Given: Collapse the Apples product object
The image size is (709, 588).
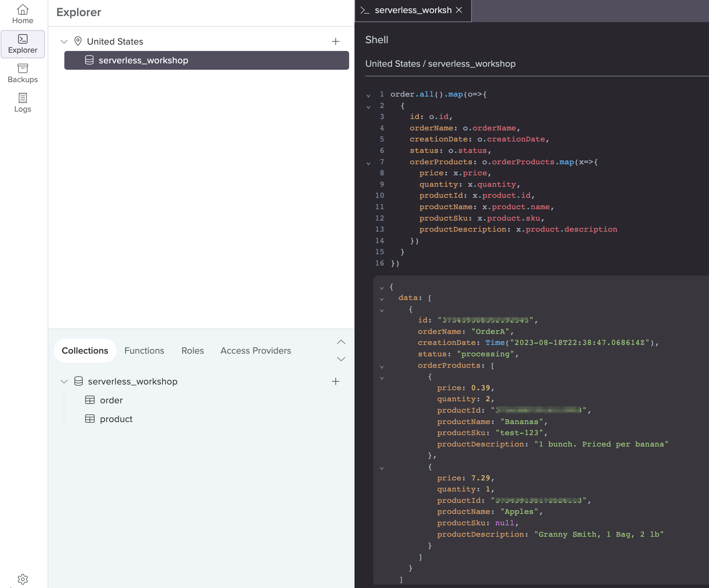Looking at the screenshot, I should coord(382,469).
